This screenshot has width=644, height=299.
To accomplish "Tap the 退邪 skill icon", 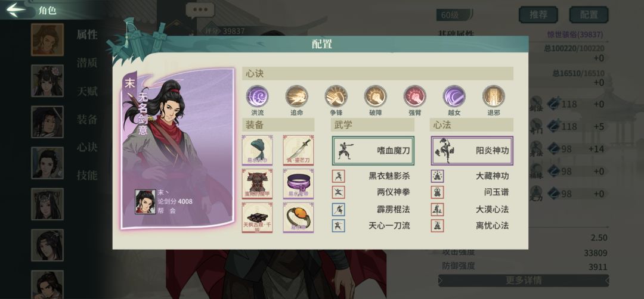I will pos(494,96).
